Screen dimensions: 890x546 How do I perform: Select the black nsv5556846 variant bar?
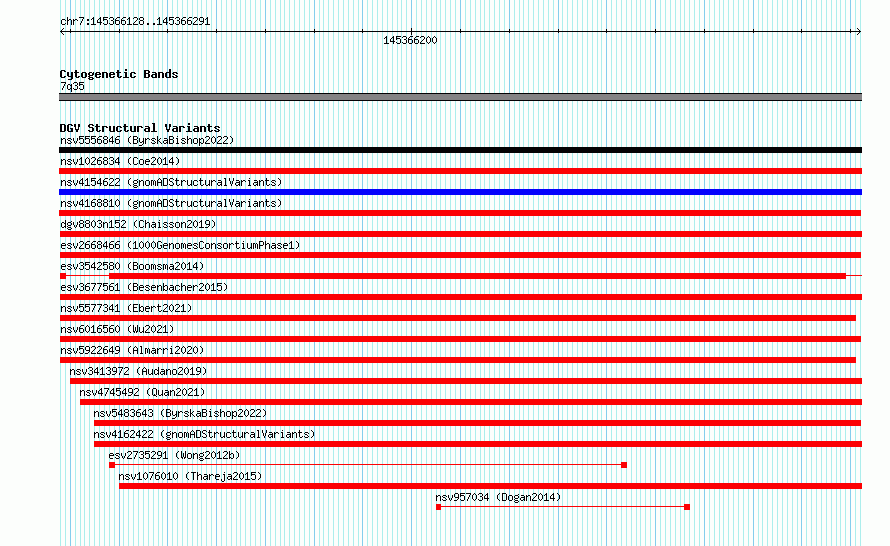point(460,150)
